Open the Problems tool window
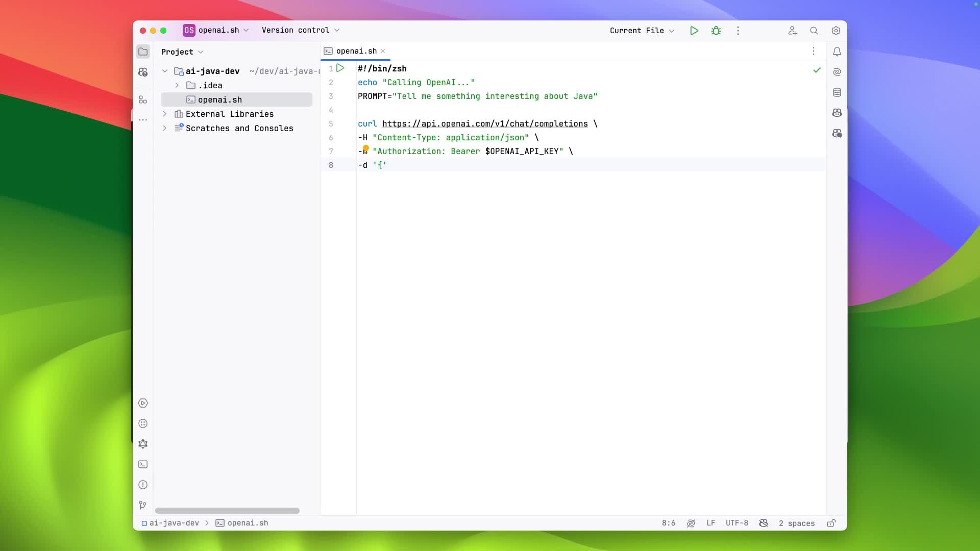980x551 pixels. click(x=143, y=485)
